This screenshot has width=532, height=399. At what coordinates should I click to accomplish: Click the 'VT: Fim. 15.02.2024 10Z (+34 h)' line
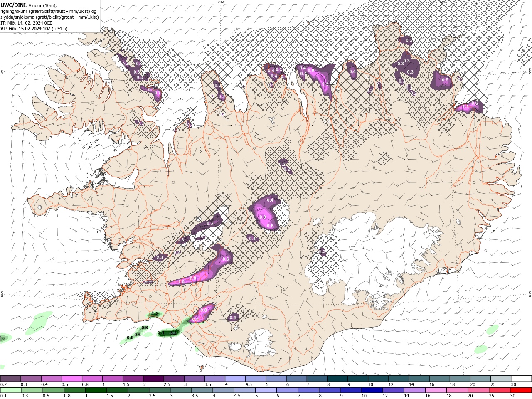[x=34, y=28]
